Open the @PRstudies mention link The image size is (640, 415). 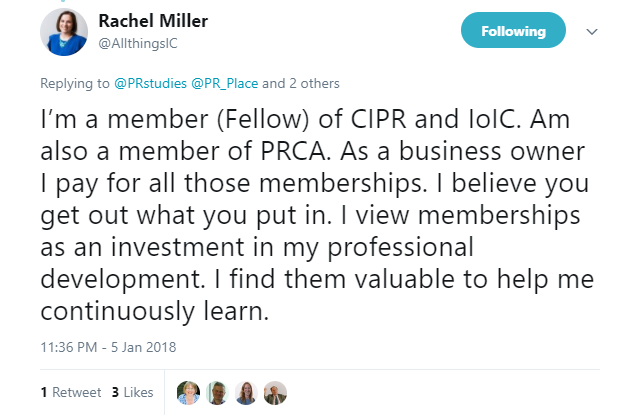pyautogui.click(x=144, y=83)
